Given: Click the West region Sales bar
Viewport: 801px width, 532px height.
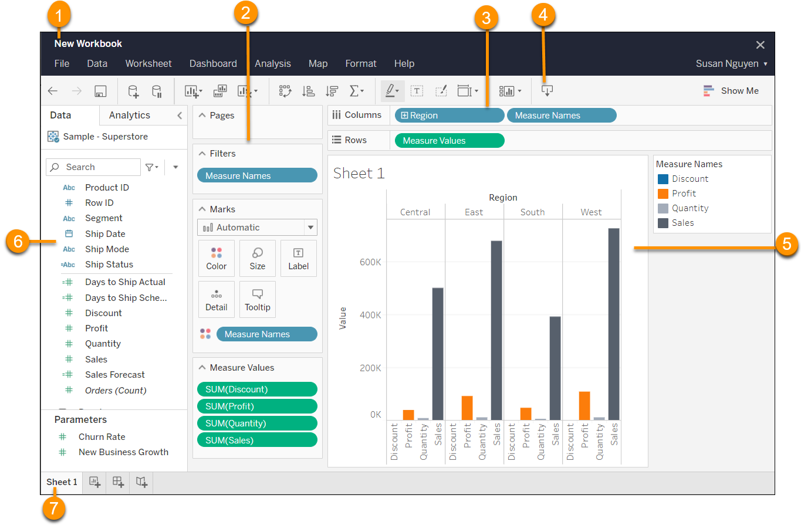Looking at the screenshot, I should coord(614,324).
